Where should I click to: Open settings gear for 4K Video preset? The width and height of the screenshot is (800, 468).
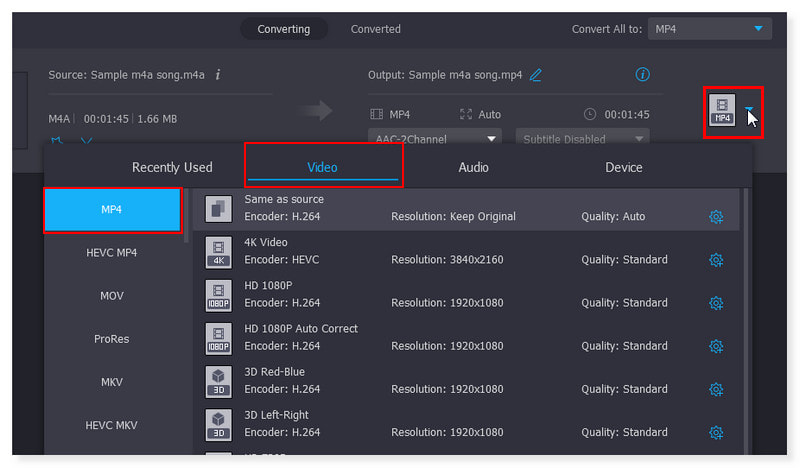click(716, 260)
